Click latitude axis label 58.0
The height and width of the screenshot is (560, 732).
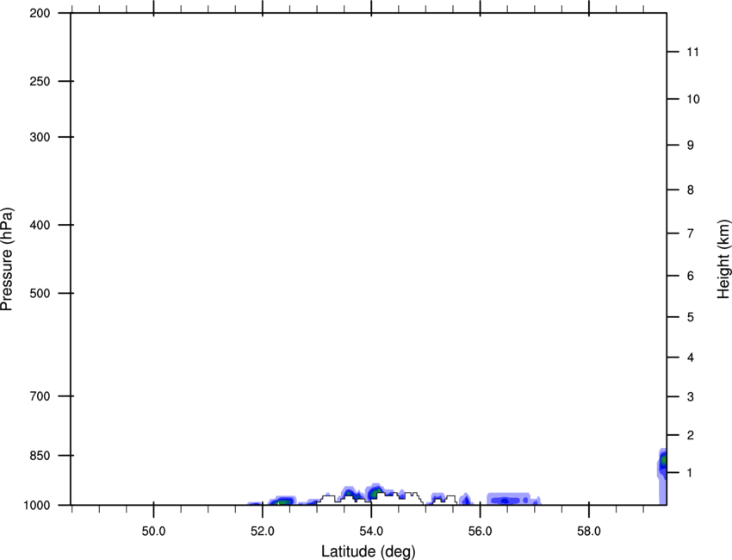[x=589, y=532]
